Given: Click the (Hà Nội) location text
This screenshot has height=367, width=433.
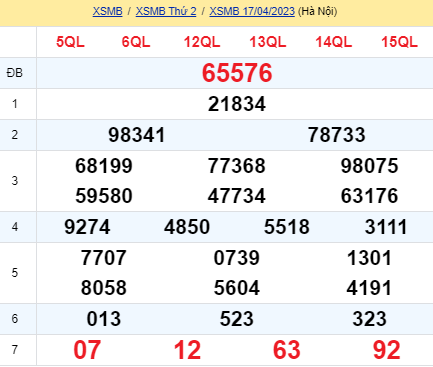Looking at the screenshot, I should point(317,11).
